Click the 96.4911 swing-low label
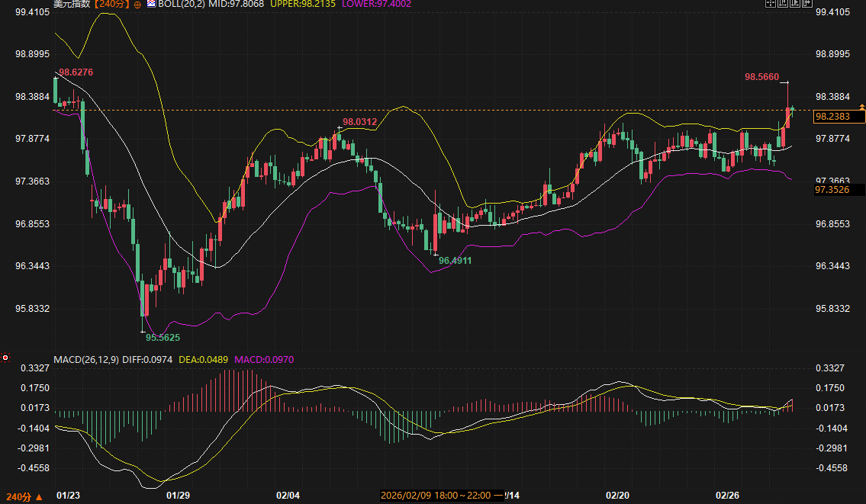 (455, 261)
